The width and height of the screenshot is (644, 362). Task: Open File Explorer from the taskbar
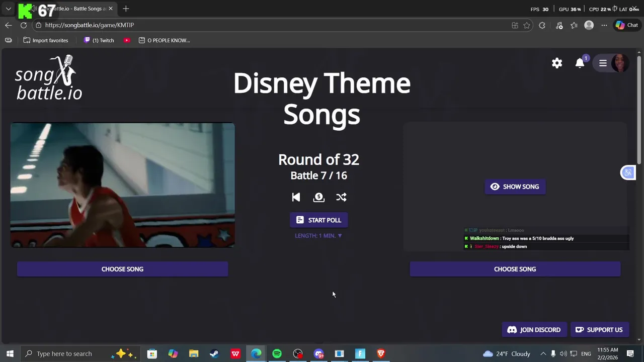point(194,353)
